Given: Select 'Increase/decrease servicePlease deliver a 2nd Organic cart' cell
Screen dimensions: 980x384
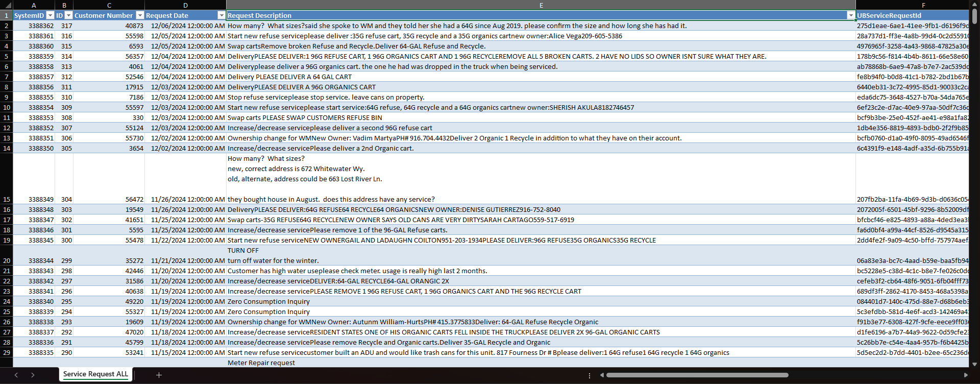Looking at the screenshot, I should (x=541, y=148).
